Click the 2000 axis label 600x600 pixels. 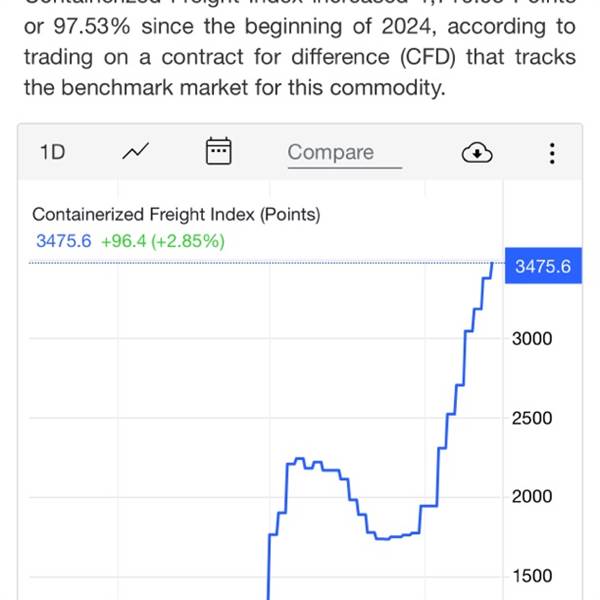tap(532, 497)
